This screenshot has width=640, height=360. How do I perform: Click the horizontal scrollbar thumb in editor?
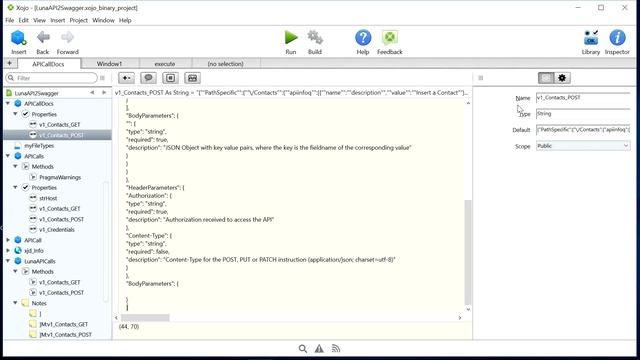coord(145,318)
